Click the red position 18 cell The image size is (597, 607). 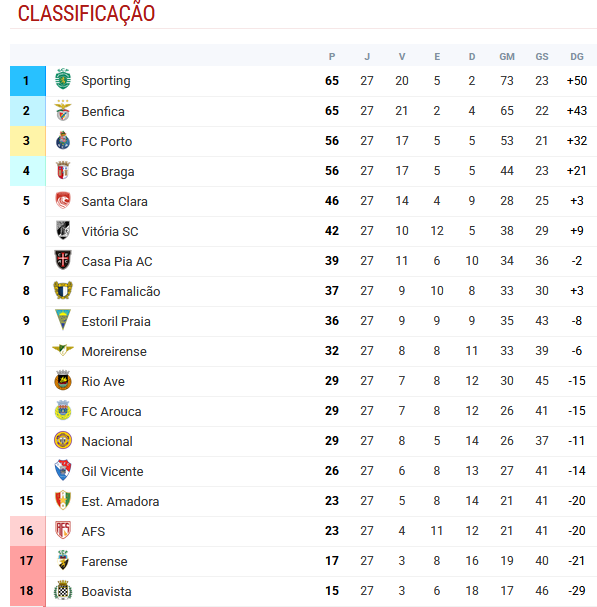[x=28, y=591]
